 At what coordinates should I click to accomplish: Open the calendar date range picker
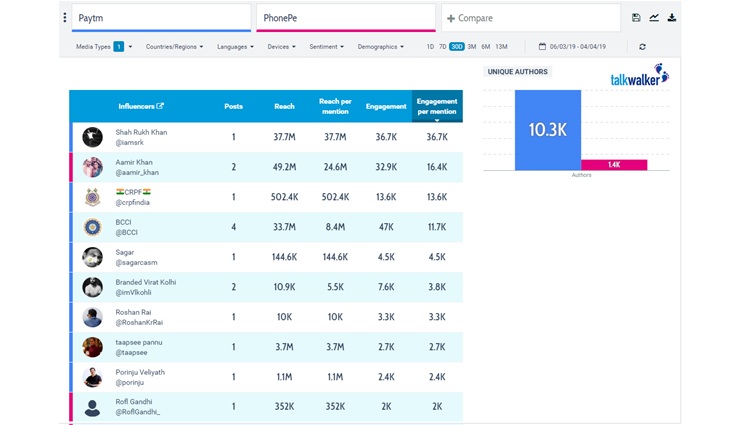(x=542, y=47)
